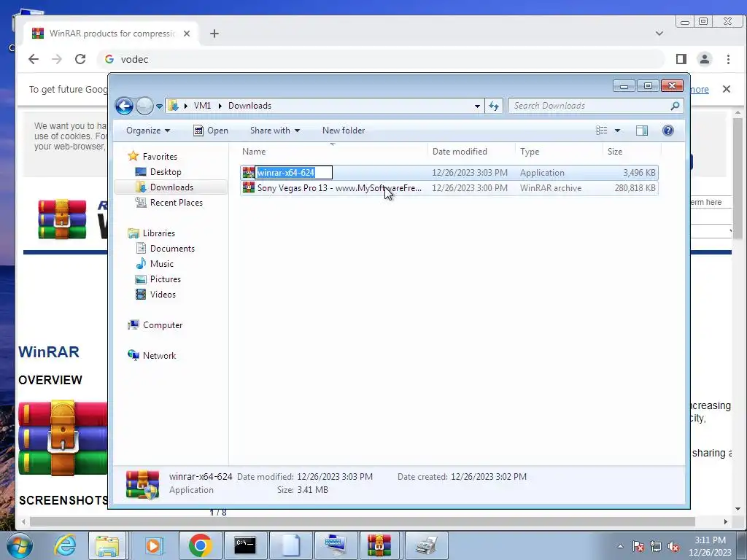Open the on-screen keyboard taskbar icon
The height and width of the screenshot is (560, 747).
coord(336,545)
